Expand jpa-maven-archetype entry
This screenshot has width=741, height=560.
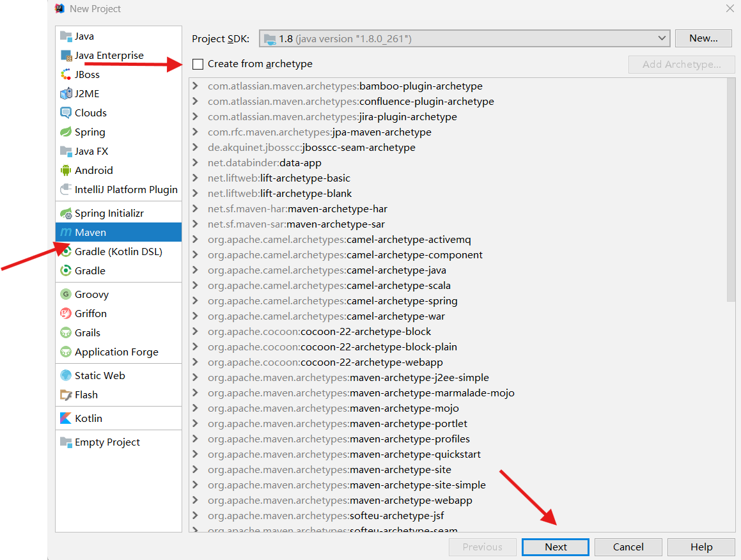[x=195, y=132]
